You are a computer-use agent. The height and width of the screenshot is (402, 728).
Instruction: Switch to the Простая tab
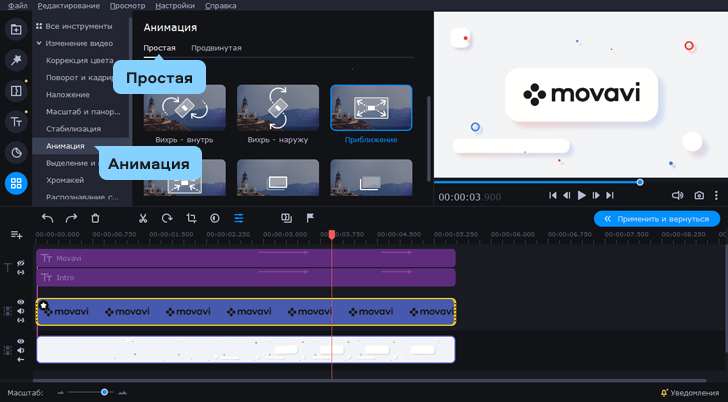[x=159, y=48]
